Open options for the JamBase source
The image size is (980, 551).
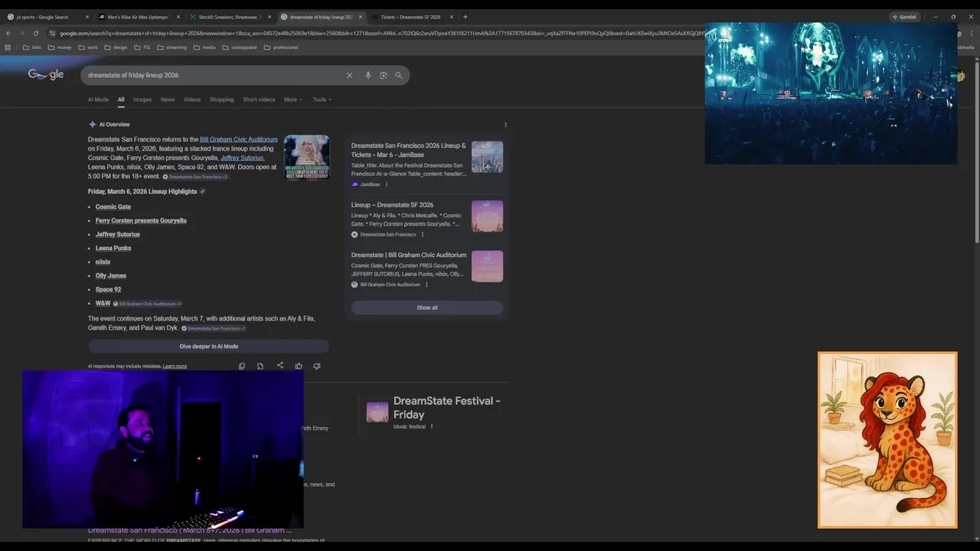pos(387,184)
